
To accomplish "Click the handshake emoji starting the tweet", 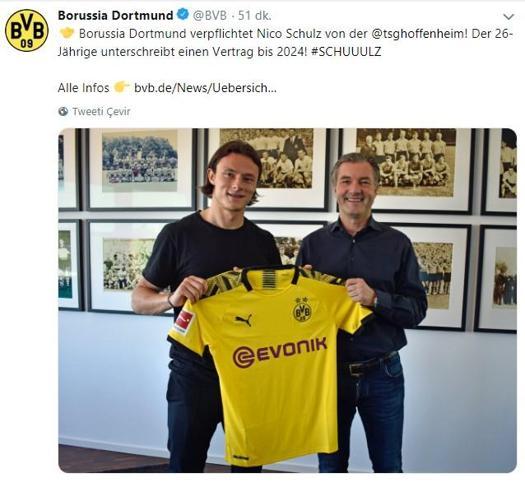I will coord(67,33).
